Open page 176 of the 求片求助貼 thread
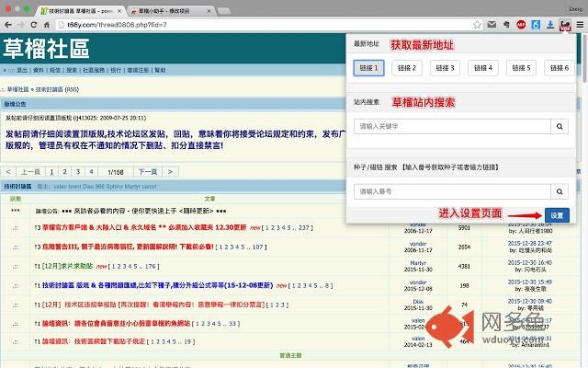Image resolution: width=588 pixels, height=368 pixels. (x=150, y=266)
